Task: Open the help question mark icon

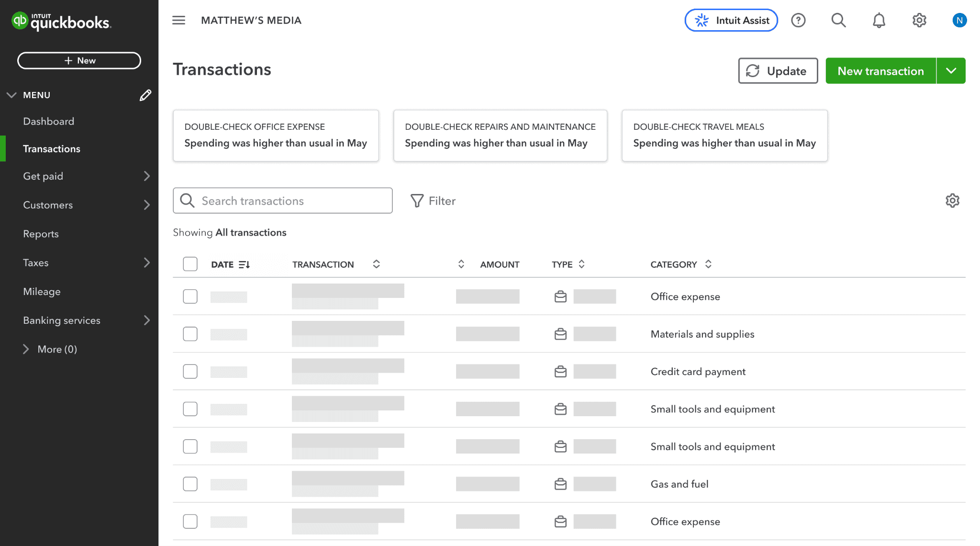Action: 798,20
